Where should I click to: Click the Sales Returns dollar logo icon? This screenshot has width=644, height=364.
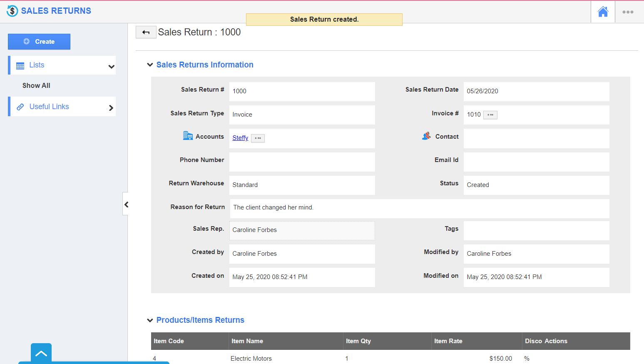pos(12,10)
